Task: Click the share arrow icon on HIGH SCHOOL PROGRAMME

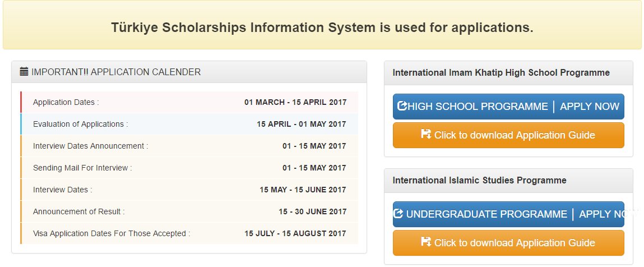Action: (402, 106)
